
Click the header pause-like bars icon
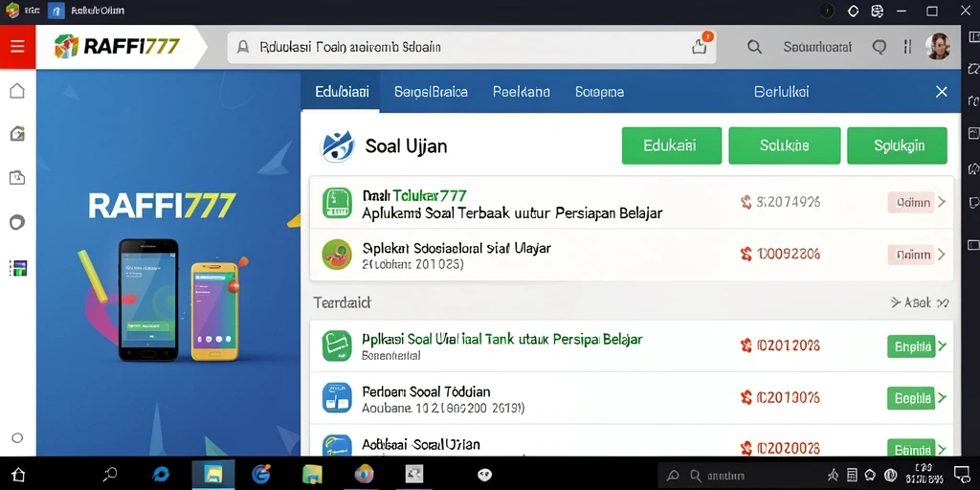(x=907, y=47)
